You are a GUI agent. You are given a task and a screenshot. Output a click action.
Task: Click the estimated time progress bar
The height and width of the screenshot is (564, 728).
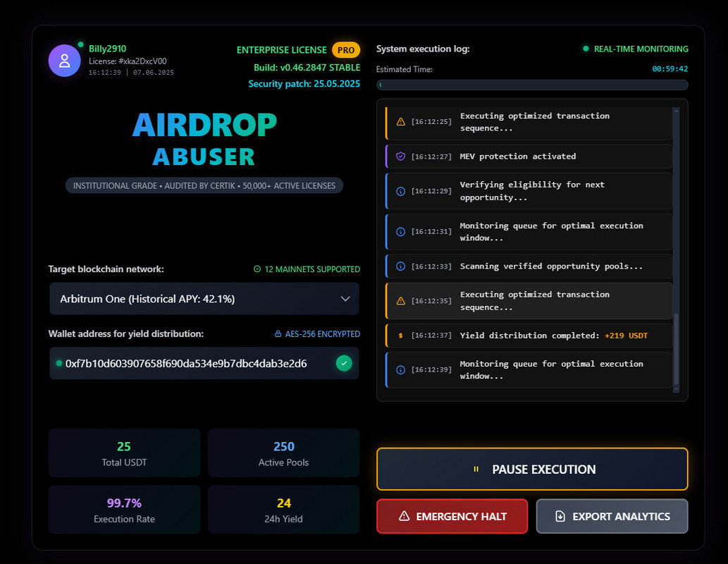tap(532, 85)
